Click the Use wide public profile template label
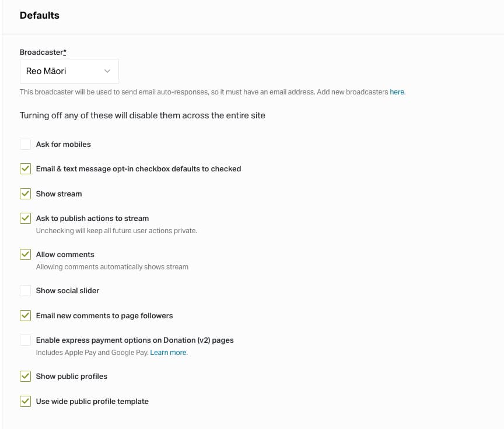 click(x=92, y=401)
